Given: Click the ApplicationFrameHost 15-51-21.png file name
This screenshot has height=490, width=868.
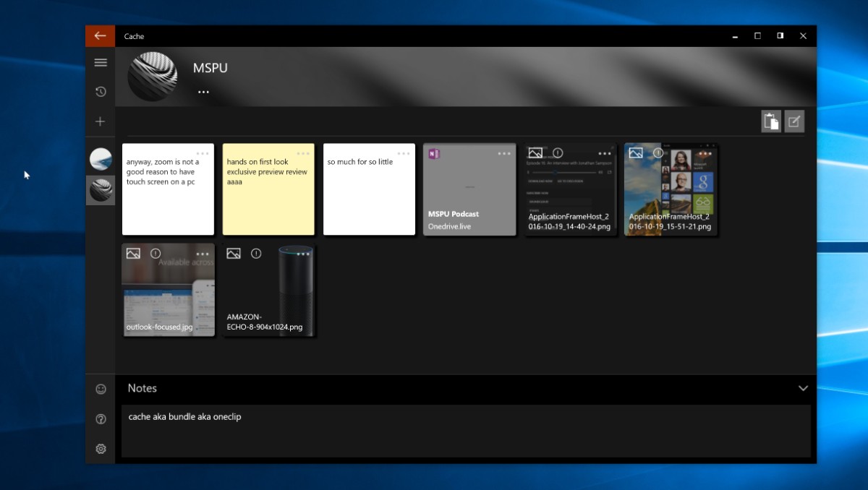Looking at the screenshot, I should (670, 222).
